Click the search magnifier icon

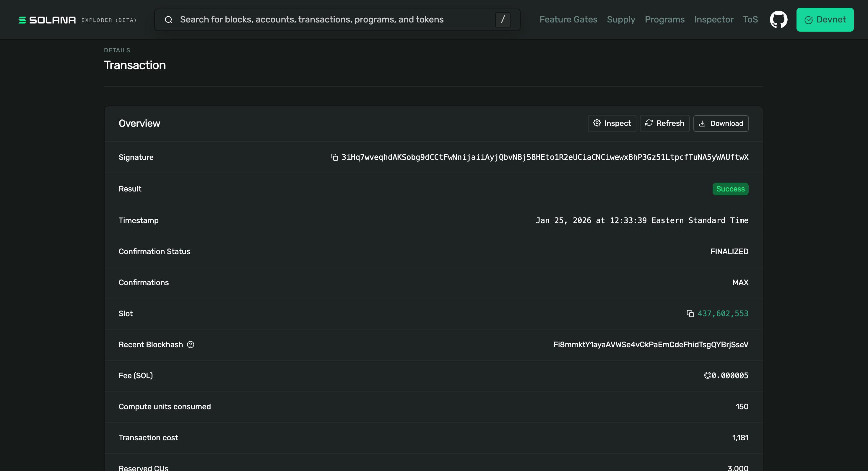(168, 20)
